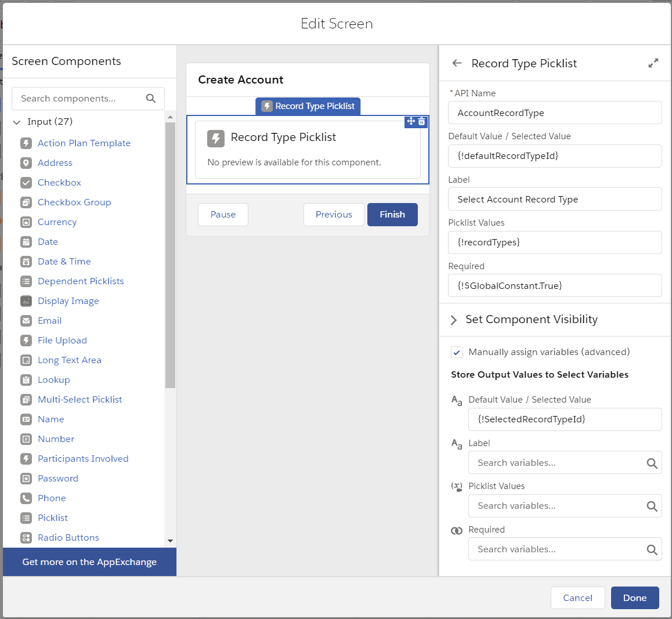The width and height of the screenshot is (672, 619).
Task: Click the move crosshair icon on Record Type Picklist
Action: click(412, 122)
